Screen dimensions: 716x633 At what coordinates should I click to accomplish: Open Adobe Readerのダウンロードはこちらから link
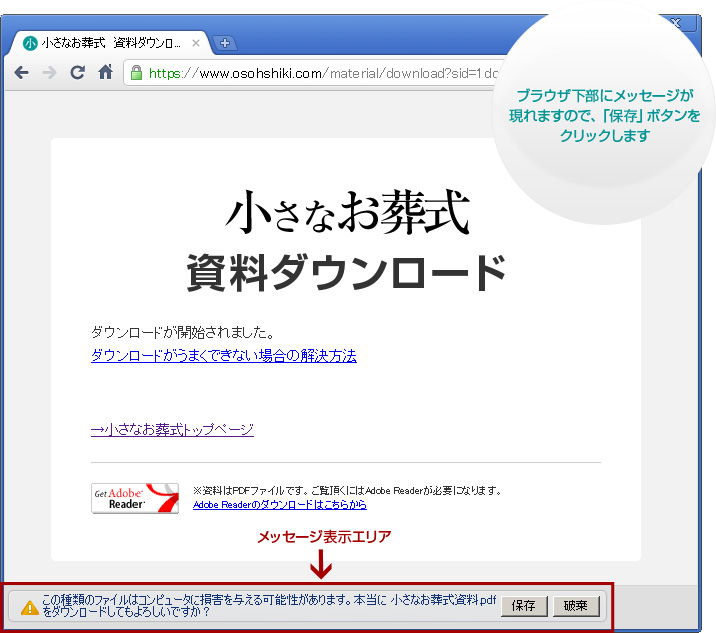click(x=279, y=505)
